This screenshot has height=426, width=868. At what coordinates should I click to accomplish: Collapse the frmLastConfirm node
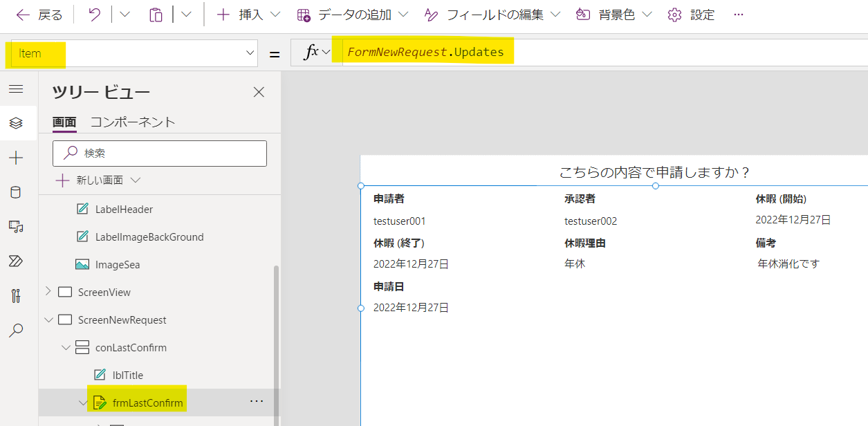click(x=83, y=402)
